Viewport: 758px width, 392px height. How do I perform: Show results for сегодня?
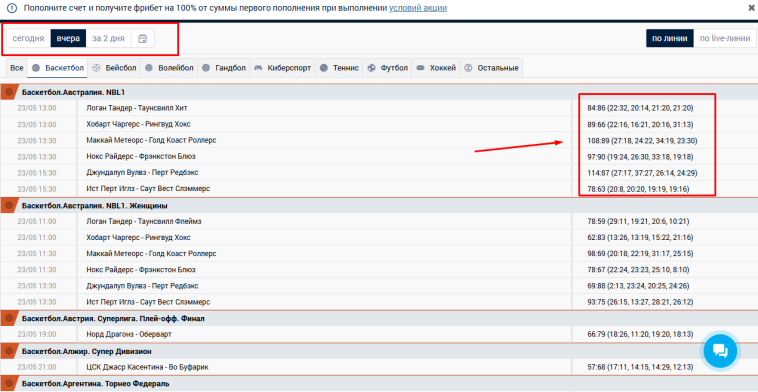[x=29, y=39]
